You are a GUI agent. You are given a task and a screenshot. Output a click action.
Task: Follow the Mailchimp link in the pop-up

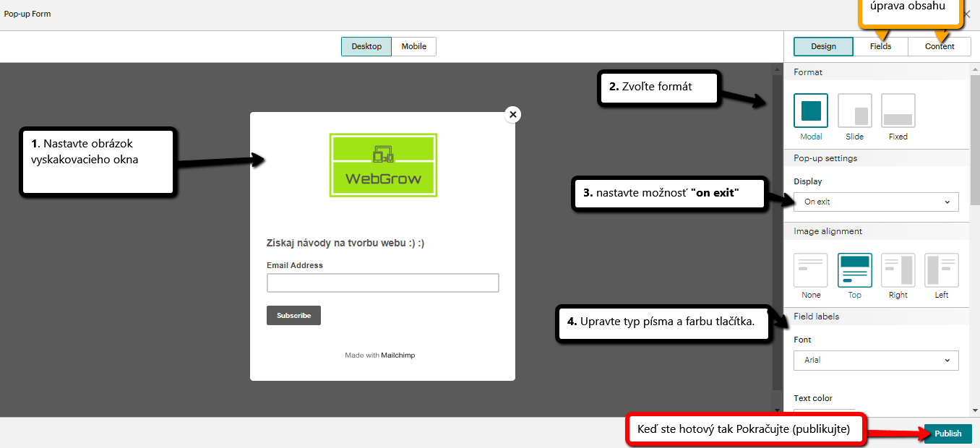pyautogui.click(x=398, y=356)
